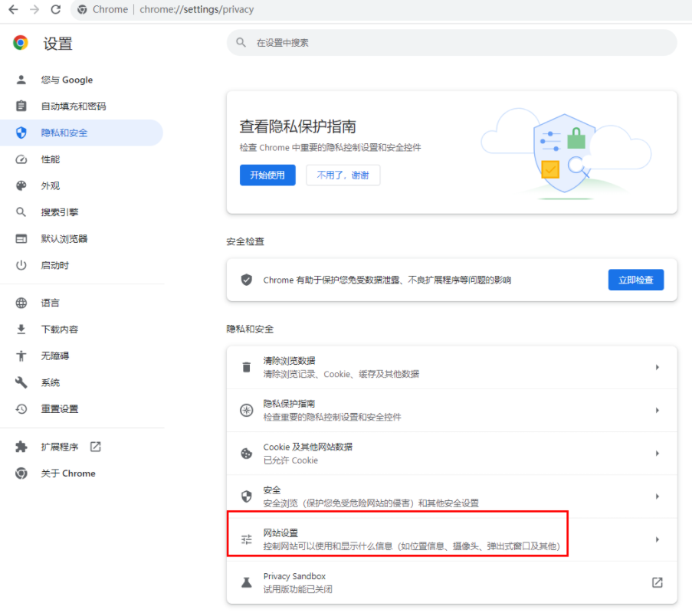Click the speedometer icon for 性能
Viewport: 692px width, 616px height.
click(x=21, y=159)
